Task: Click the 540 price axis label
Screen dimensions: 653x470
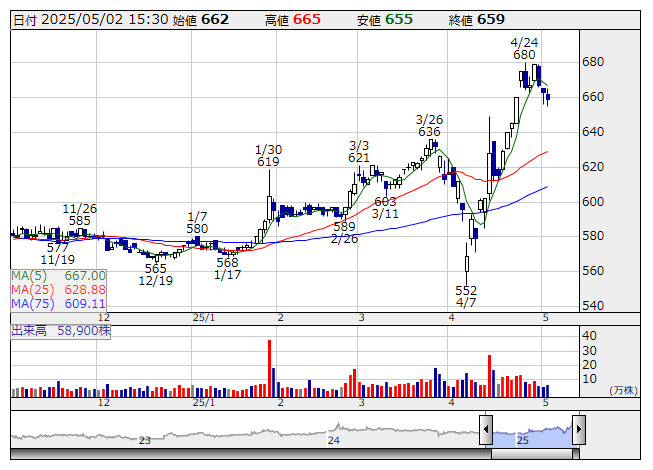Action: pyautogui.click(x=593, y=306)
